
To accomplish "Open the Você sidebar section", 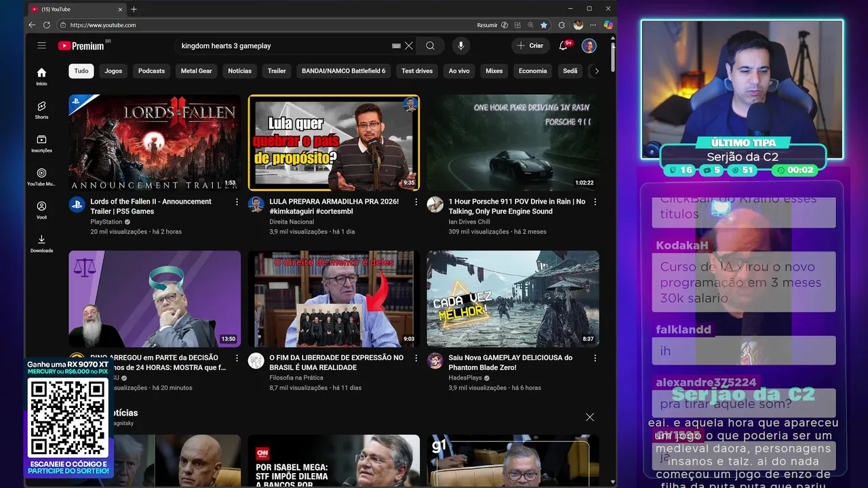I will (x=41, y=210).
